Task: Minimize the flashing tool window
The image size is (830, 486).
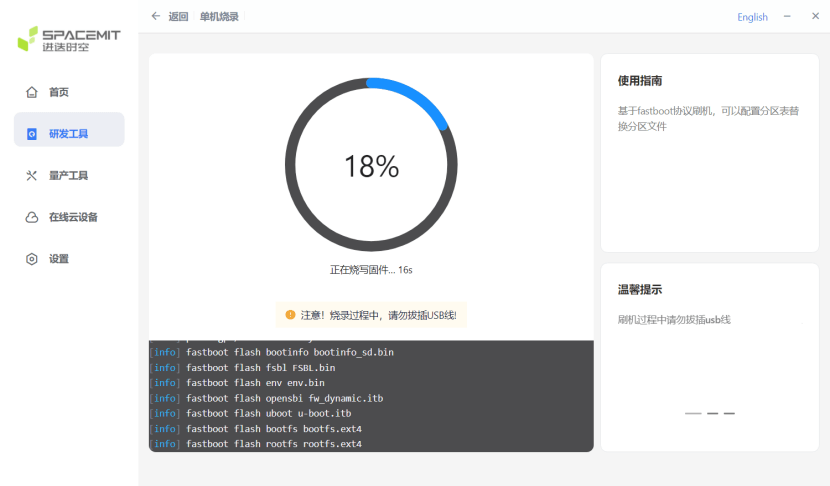Action: [x=787, y=16]
